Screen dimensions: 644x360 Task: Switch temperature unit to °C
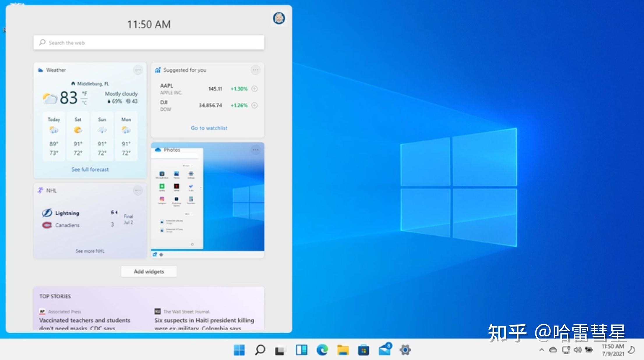[x=84, y=102]
